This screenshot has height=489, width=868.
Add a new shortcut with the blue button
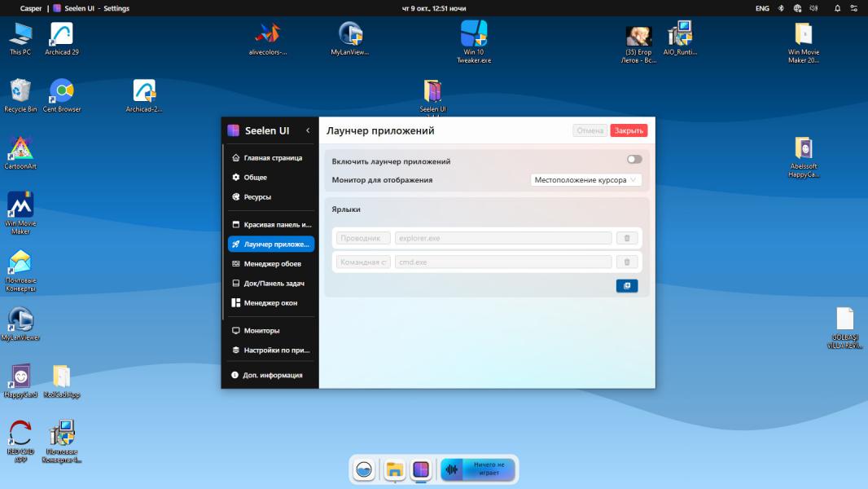(x=627, y=286)
